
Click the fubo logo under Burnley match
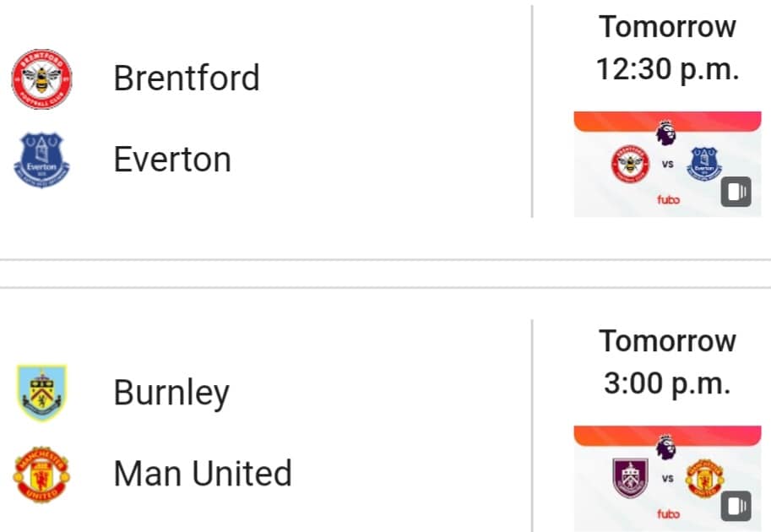(x=668, y=513)
